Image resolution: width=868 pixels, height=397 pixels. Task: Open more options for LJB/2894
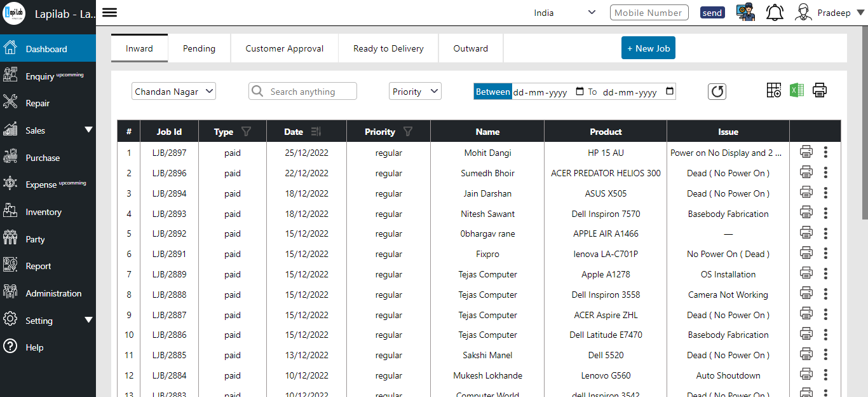(x=825, y=193)
